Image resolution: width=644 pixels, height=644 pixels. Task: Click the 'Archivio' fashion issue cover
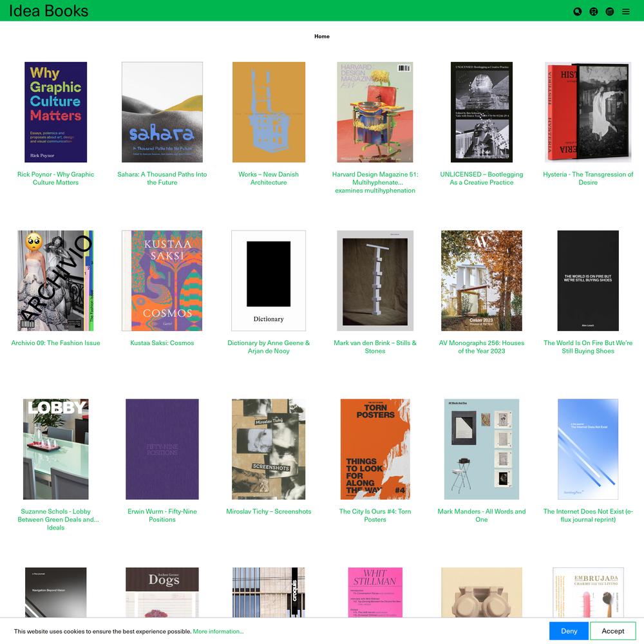[55, 281]
